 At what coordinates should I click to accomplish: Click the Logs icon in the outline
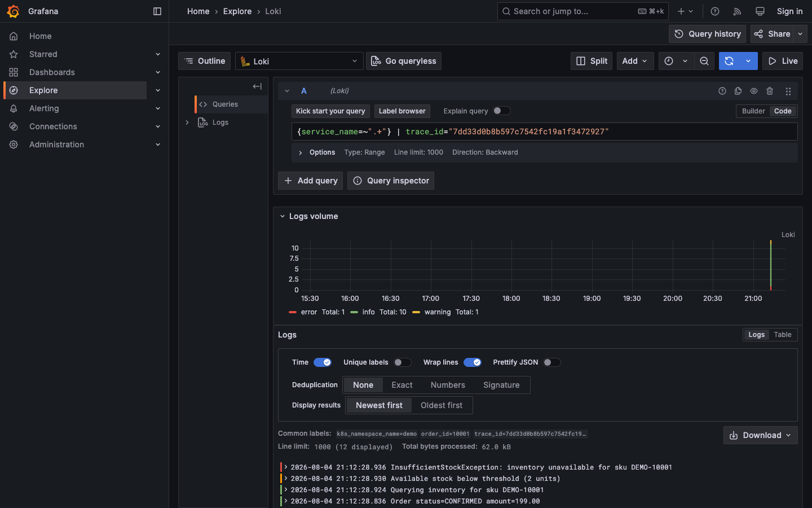(203, 122)
